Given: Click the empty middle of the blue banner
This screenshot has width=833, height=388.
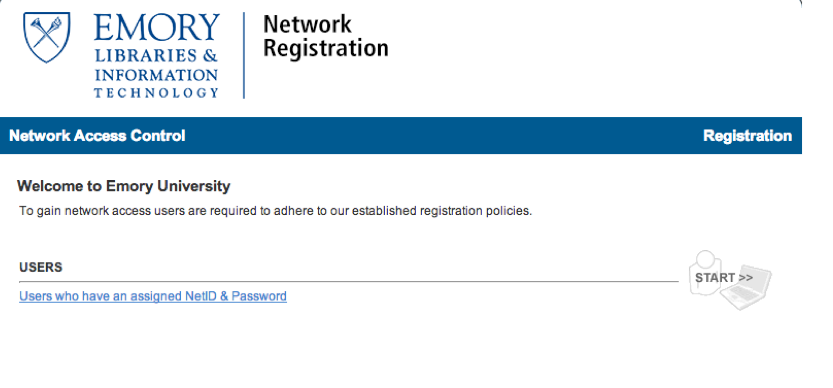Looking at the screenshot, I should point(444,136).
